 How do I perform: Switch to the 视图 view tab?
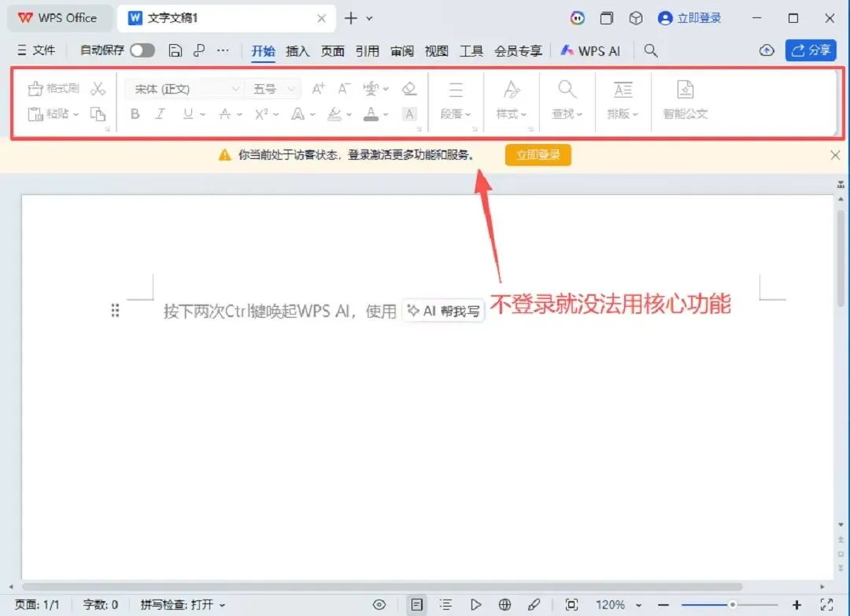click(436, 51)
